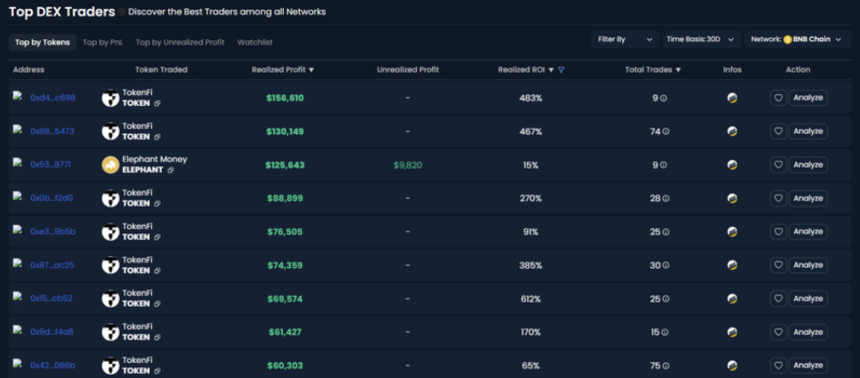
Task: Add 0xd4...c698 to watchlist with heart icon
Action: click(778, 98)
